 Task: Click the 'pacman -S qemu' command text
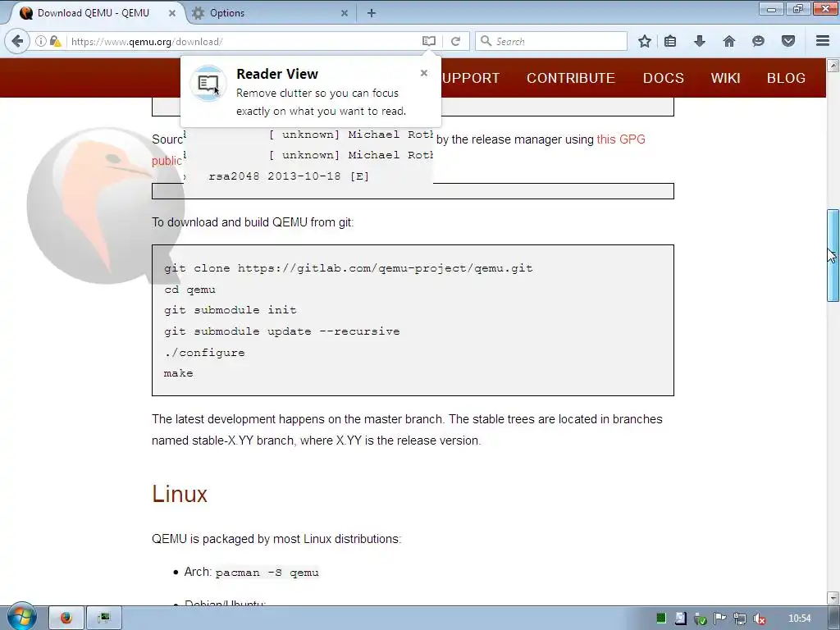[267, 572]
